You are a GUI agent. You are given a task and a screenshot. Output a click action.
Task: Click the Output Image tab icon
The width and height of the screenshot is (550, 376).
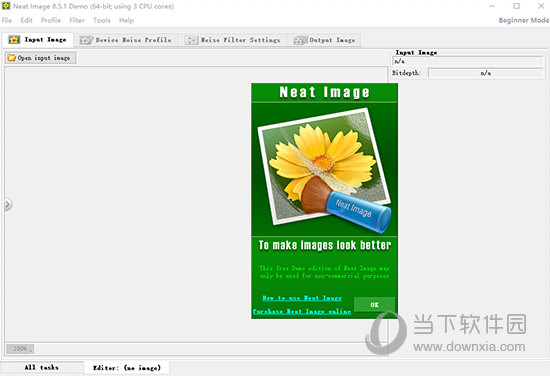pos(300,40)
